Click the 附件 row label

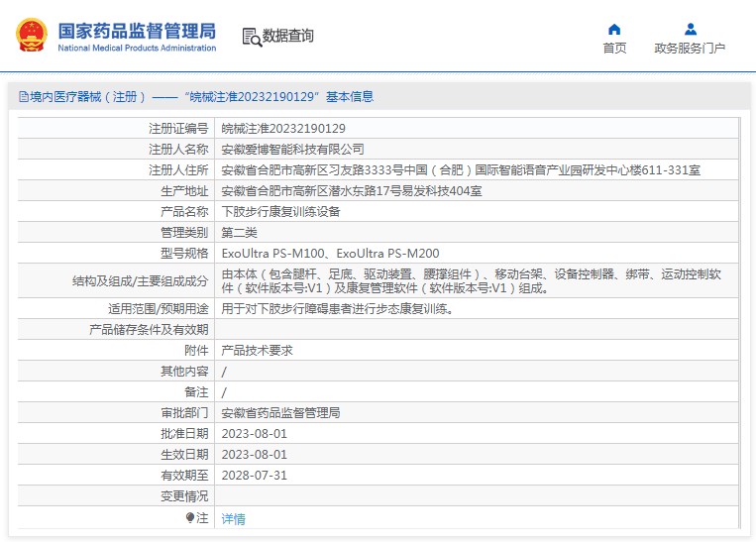pyautogui.click(x=196, y=350)
